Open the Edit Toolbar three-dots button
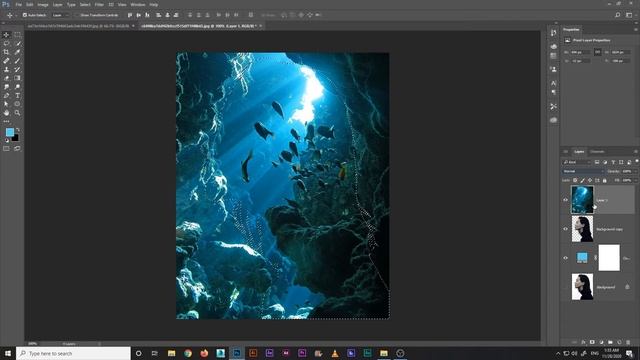 coord(6,121)
